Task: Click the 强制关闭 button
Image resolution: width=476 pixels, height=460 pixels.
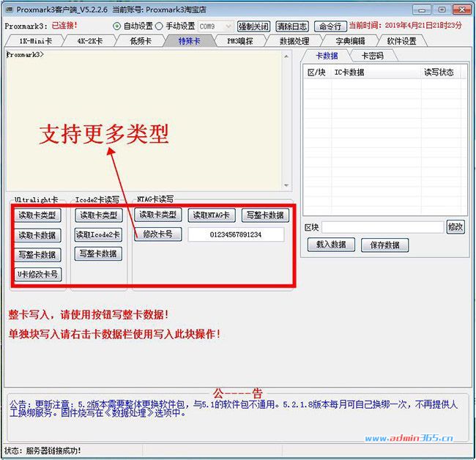Action: tap(254, 26)
